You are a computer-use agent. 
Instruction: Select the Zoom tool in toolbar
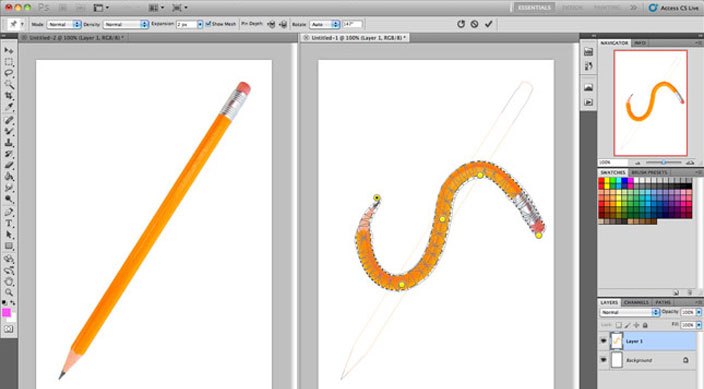(9, 292)
